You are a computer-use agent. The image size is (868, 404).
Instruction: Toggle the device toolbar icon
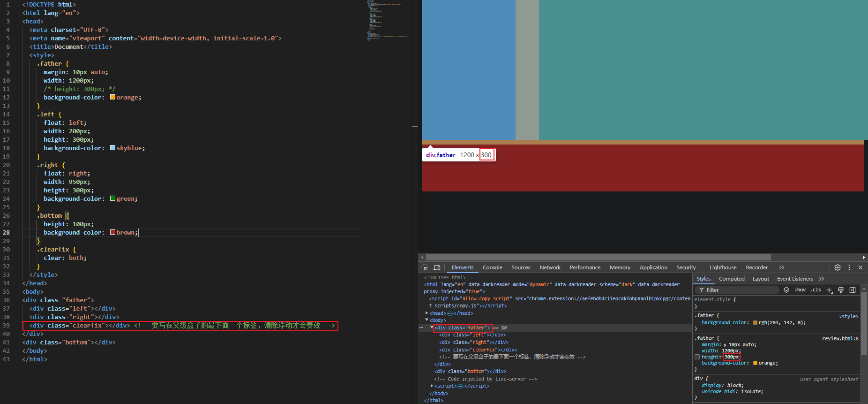[x=437, y=267]
